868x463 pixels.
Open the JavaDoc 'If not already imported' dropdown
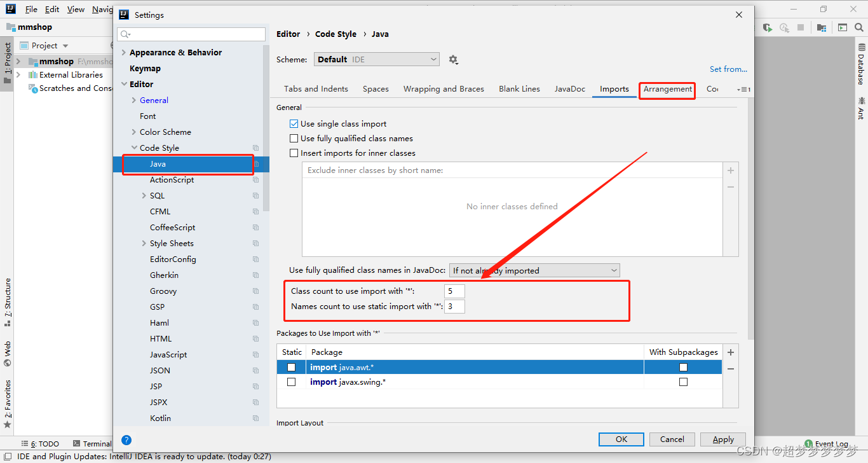[534, 270]
